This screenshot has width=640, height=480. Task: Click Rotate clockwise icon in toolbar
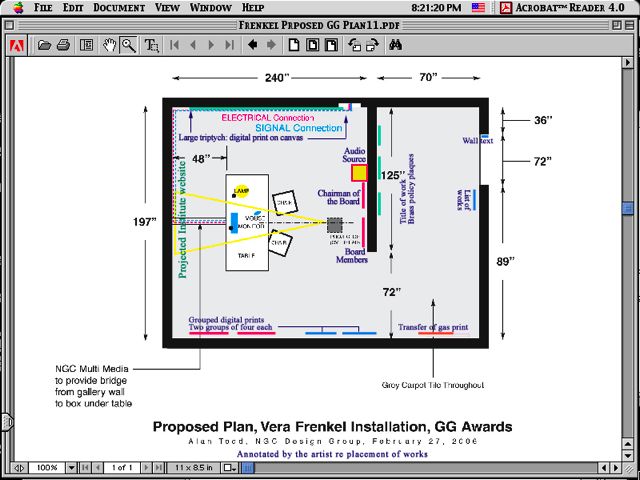tap(372, 44)
